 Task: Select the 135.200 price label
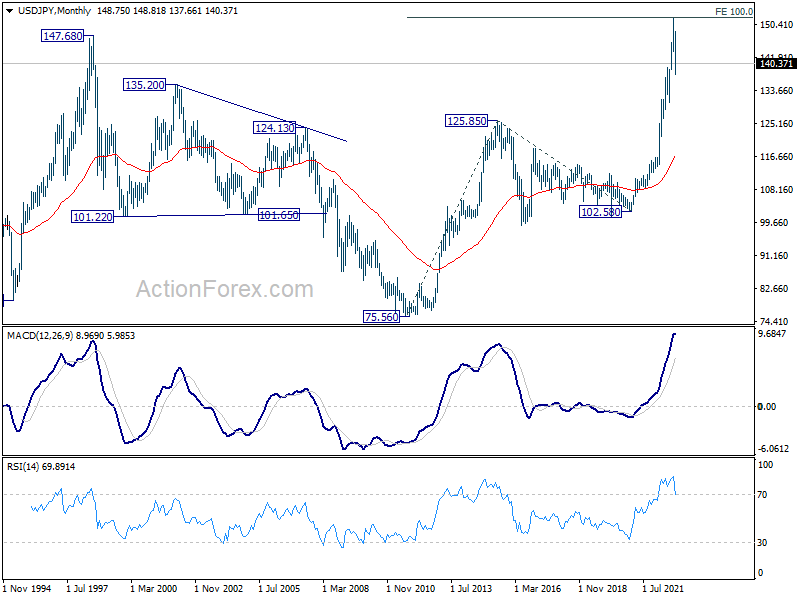pos(145,85)
